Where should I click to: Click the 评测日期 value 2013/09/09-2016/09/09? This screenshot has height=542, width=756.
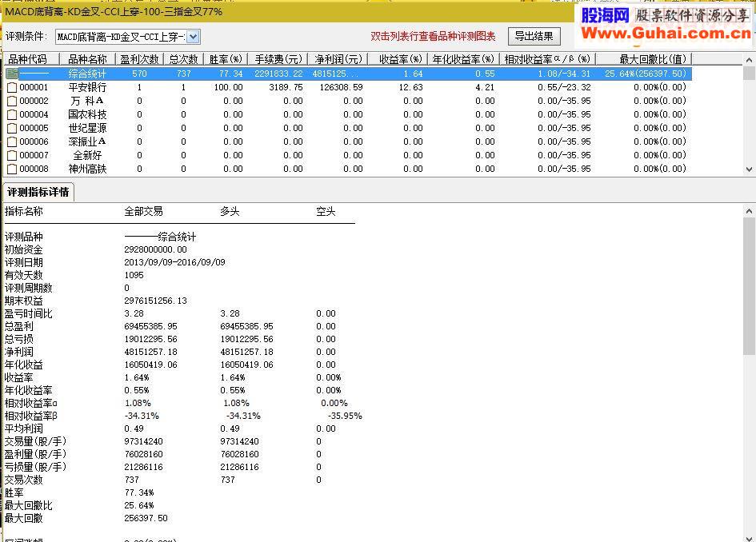click(x=174, y=262)
